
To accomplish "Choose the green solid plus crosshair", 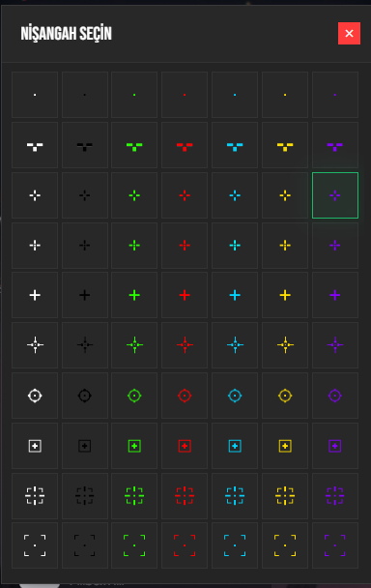I will point(134,295).
